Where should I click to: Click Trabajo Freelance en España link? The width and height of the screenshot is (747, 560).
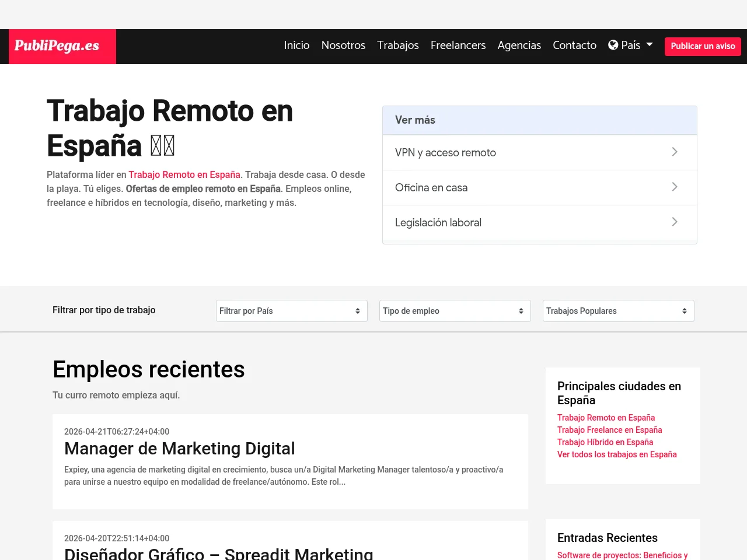(x=609, y=430)
